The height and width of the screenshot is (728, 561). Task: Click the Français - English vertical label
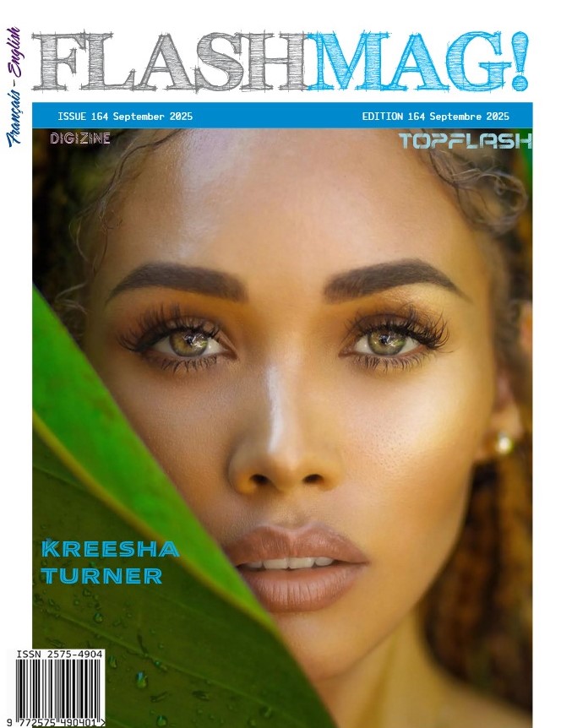click(x=14, y=87)
